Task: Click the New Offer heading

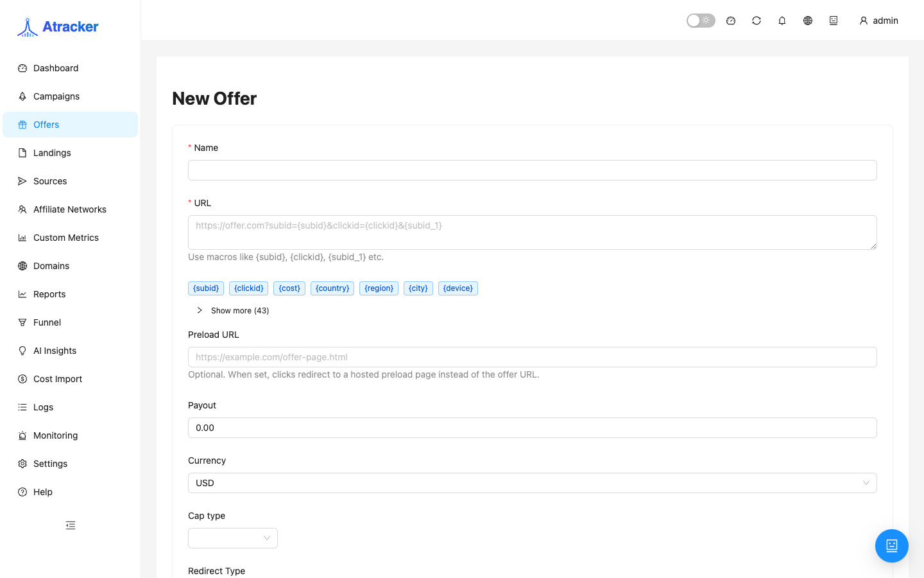Action: pos(214,98)
